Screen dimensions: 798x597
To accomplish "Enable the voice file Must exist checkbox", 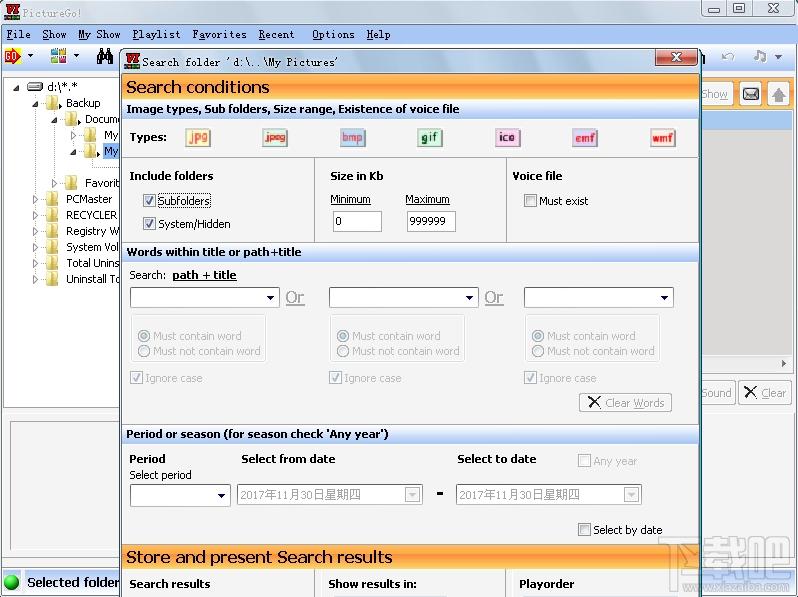I will 530,201.
